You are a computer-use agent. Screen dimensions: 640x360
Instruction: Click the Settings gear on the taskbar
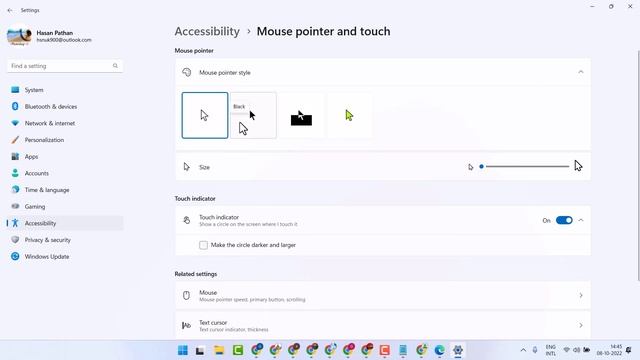tap(458, 350)
